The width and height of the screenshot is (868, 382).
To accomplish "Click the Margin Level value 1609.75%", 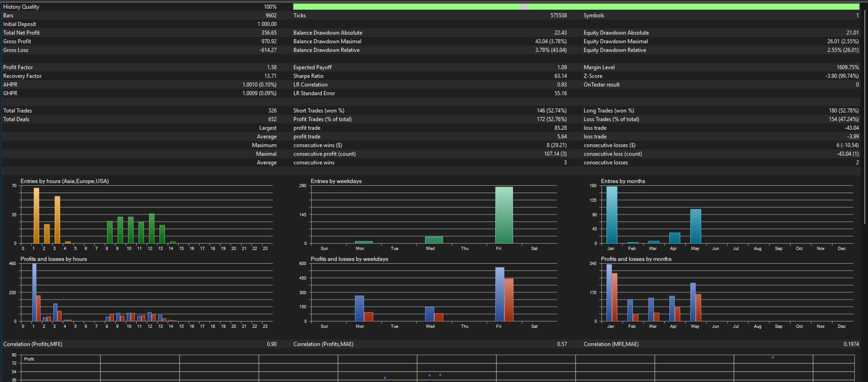I will [847, 67].
